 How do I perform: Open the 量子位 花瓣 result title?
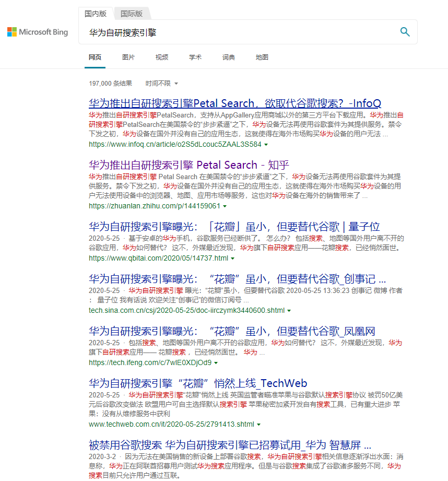[234, 227]
